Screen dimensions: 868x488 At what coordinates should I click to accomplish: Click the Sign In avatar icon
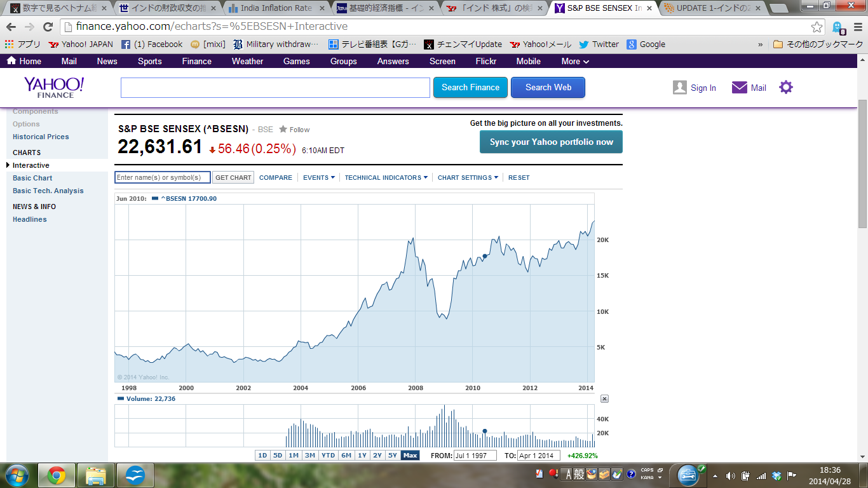tap(680, 88)
